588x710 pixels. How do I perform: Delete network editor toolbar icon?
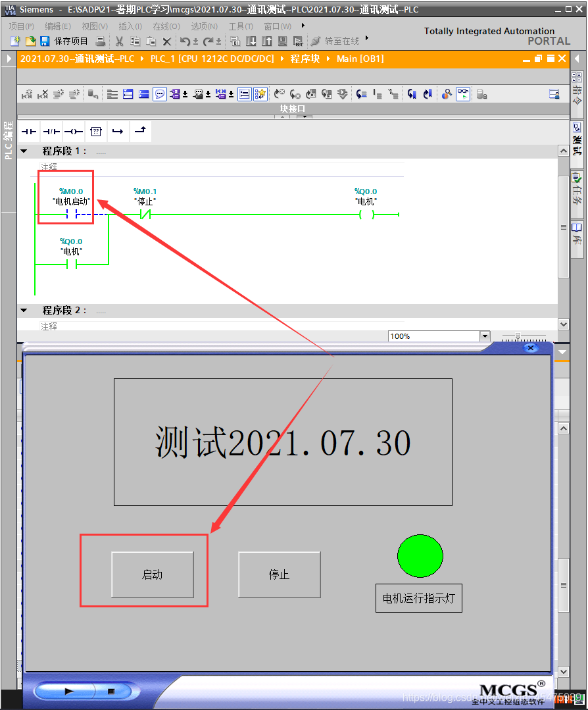pyautogui.click(x=43, y=94)
